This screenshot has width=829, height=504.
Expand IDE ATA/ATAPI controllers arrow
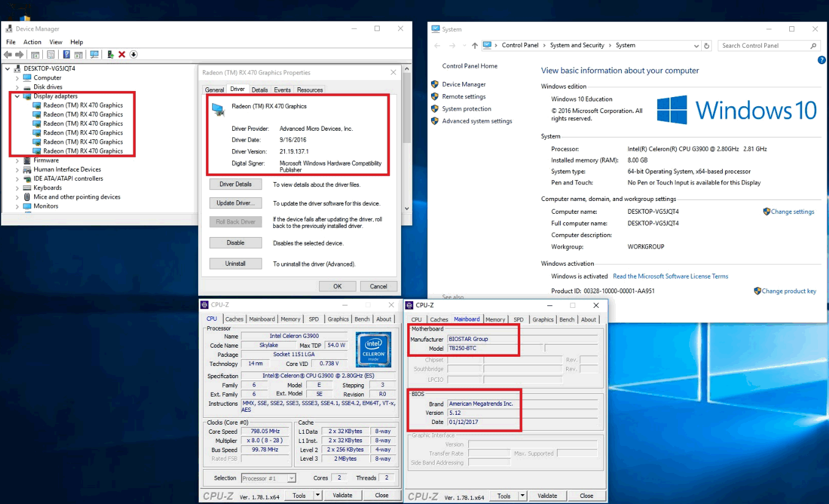point(17,178)
